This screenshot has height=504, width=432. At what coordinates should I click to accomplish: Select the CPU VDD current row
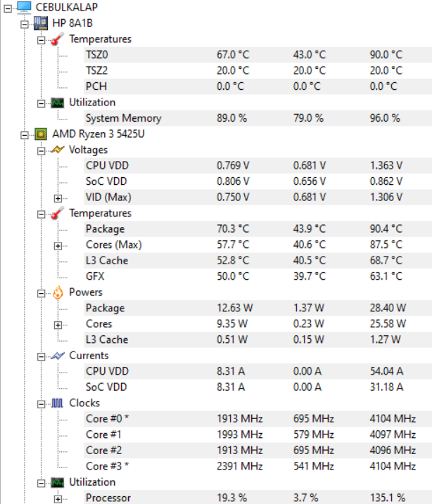(x=258, y=372)
